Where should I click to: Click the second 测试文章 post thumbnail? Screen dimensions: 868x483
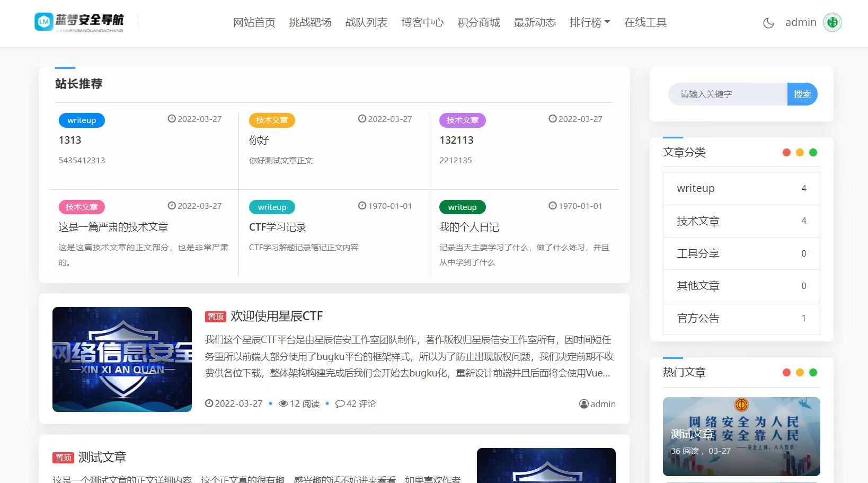(x=546, y=466)
